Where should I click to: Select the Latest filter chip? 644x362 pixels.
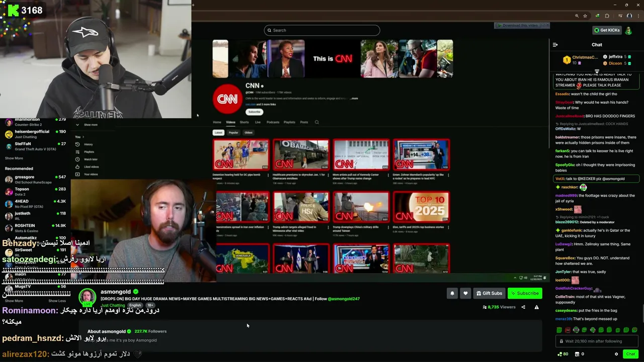coord(218,133)
